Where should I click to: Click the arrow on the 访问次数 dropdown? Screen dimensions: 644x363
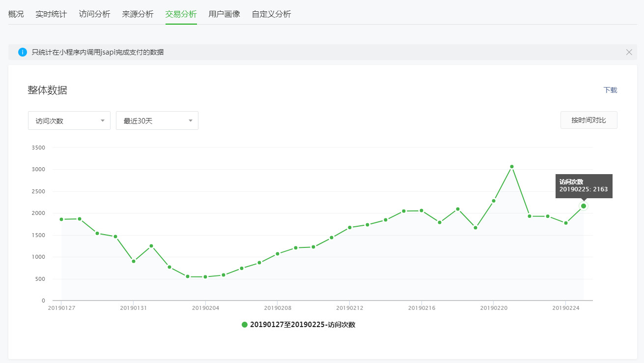click(102, 121)
